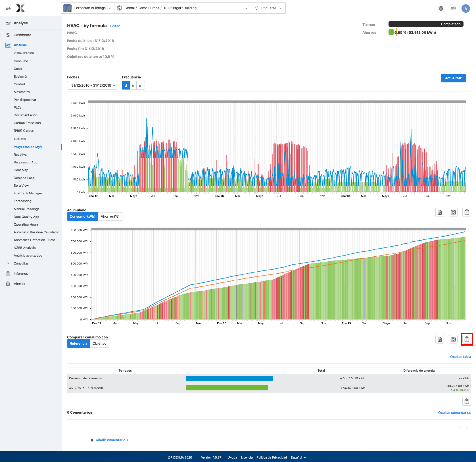Click the globe location icon
Viewport: 476px width, 462px height.
point(119,8)
